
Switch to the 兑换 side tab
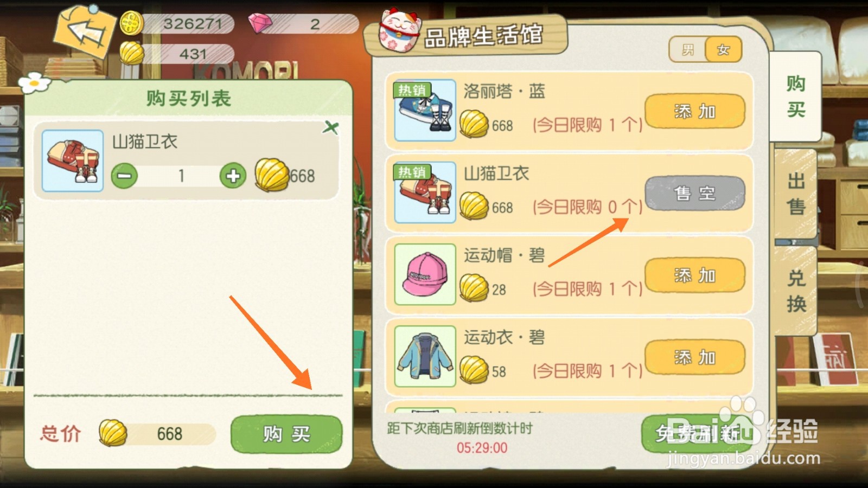[x=796, y=291]
